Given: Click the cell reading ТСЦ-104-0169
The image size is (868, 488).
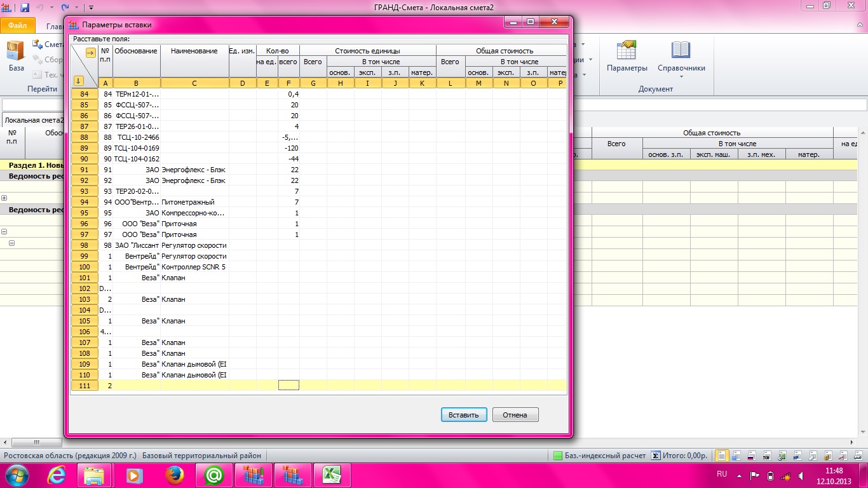Looking at the screenshot, I should pyautogui.click(x=137, y=148).
